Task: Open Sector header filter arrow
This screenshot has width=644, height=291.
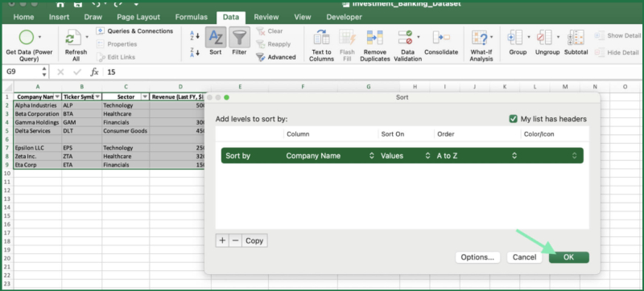Action: click(145, 96)
